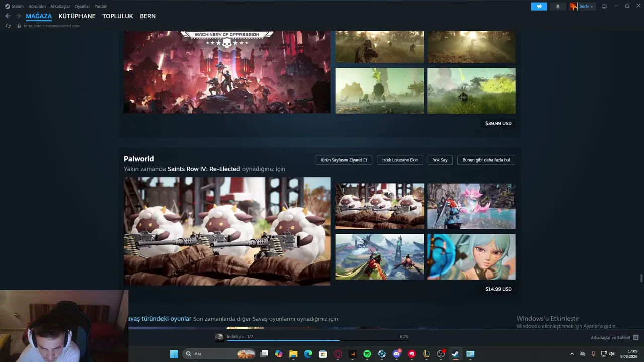Image resolution: width=644 pixels, height=362 pixels.
Task: View Palworld teal-haired character screenshot
Action: tap(471, 256)
